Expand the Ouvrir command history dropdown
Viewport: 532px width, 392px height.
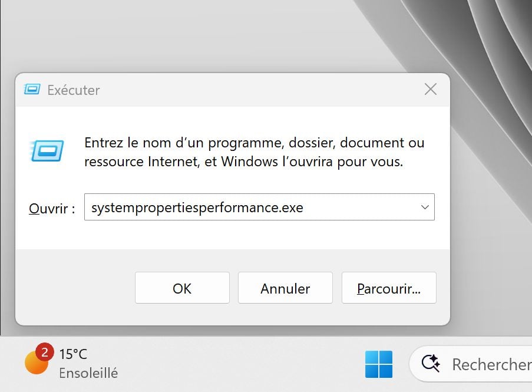tap(424, 207)
